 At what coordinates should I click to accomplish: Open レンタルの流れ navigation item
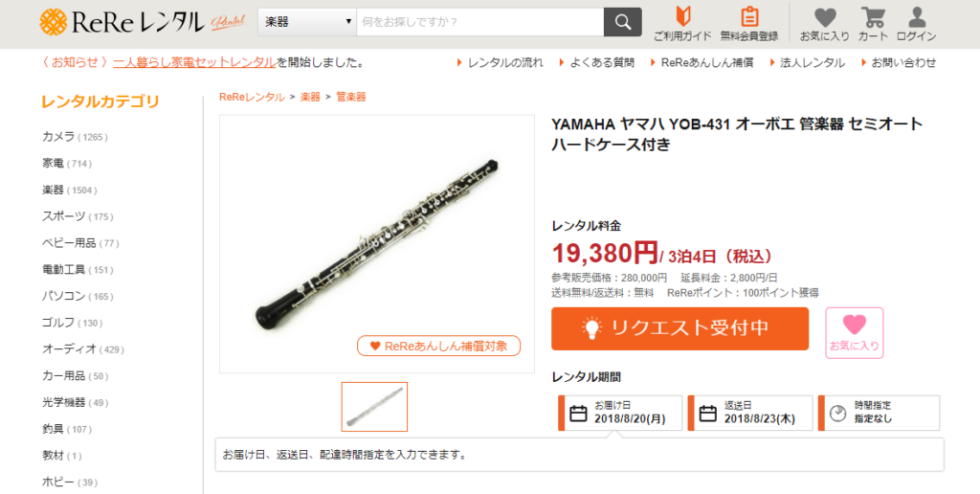click(500, 62)
